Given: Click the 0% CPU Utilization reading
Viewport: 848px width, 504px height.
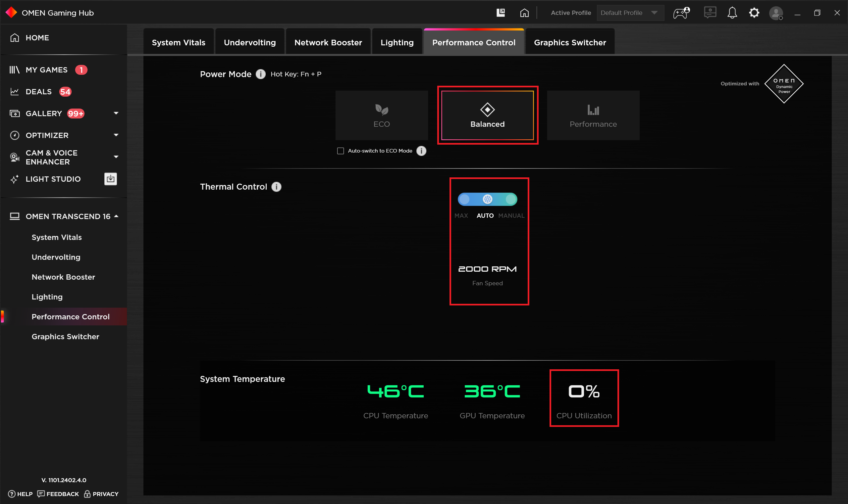Looking at the screenshot, I should point(584,391).
